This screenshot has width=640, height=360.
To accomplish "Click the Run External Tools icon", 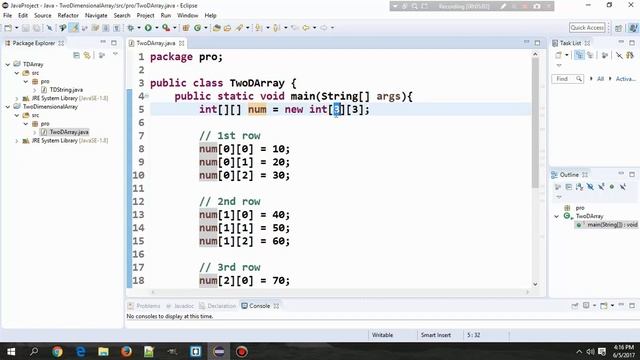I will coord(166,28).
